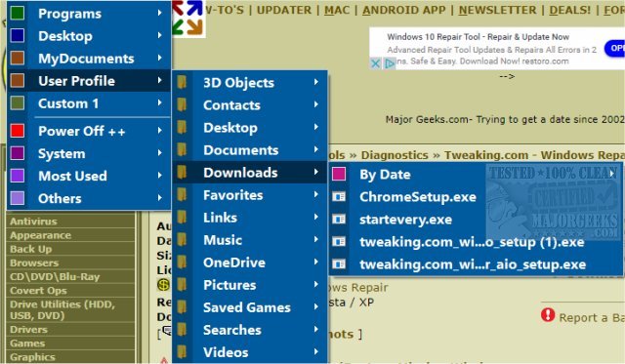Open the Drivers category link

[28, 330]
